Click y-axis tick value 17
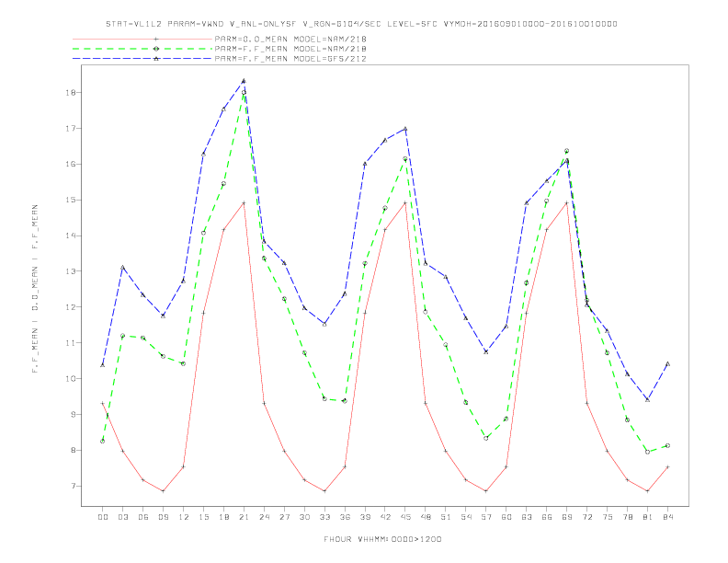This screenshot has width=728, height=563. click(70, 128)
